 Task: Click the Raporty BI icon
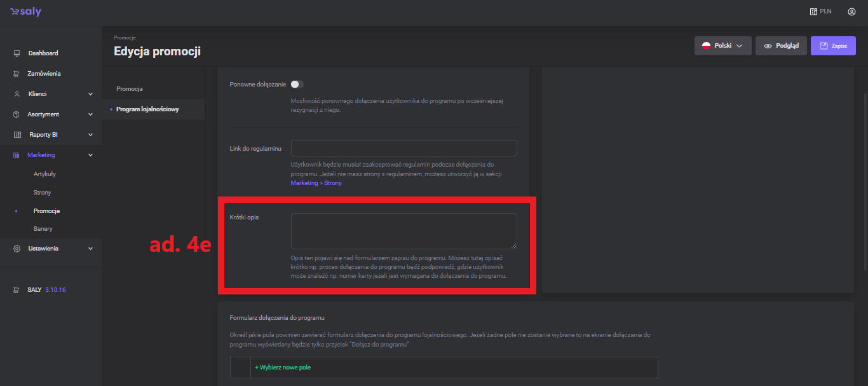pyautogui.click(x=17, y=135)
